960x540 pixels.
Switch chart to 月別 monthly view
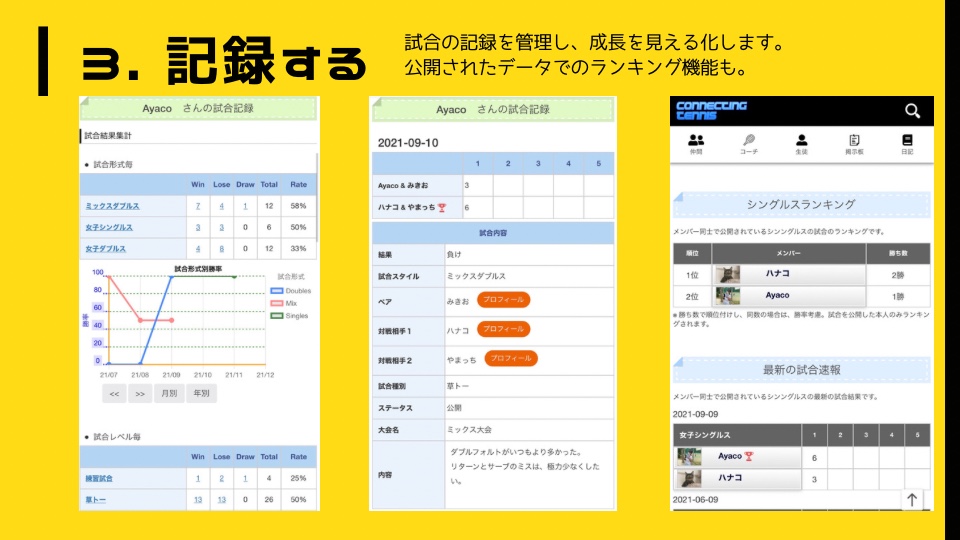click(170, 393)
